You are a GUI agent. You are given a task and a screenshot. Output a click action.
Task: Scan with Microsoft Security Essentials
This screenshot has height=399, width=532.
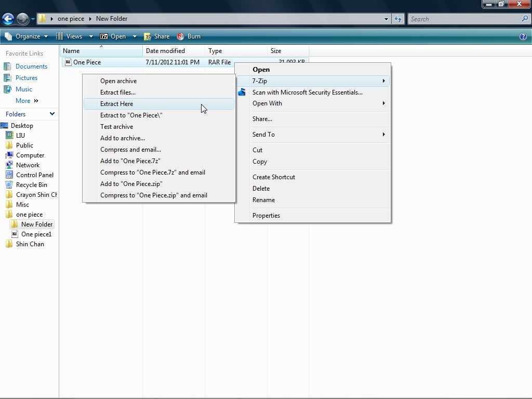307,92
